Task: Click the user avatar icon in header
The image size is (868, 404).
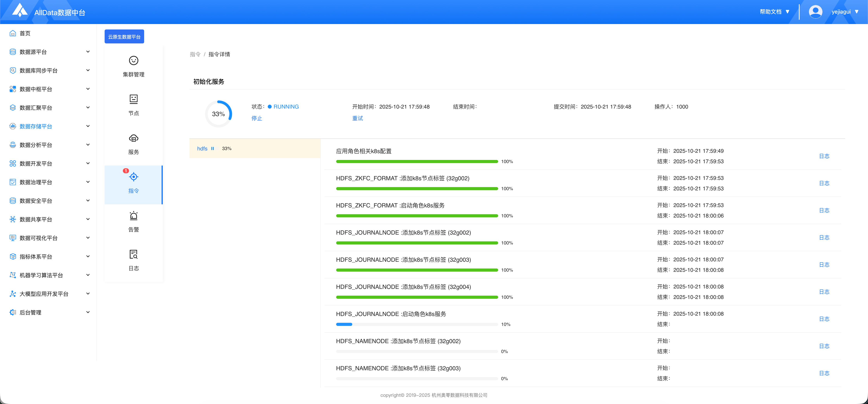Action: click(x=815, y=12)
